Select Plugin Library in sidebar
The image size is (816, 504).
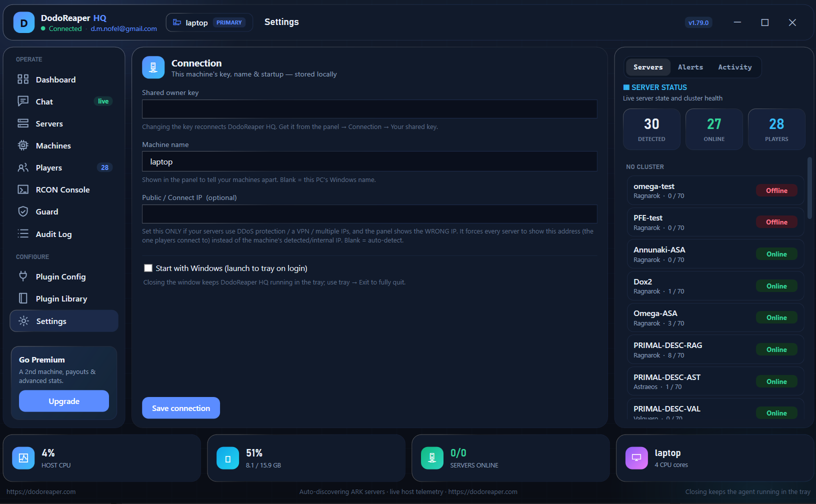(64, 298)
